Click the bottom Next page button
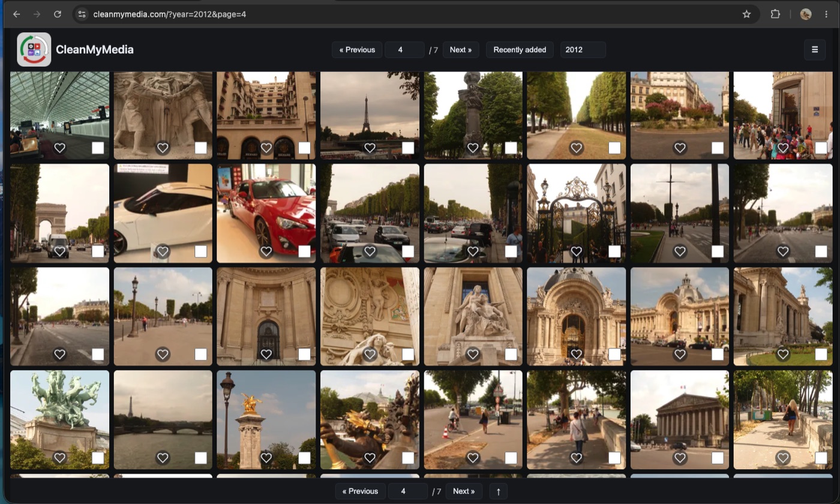 (x=464, y=491)
